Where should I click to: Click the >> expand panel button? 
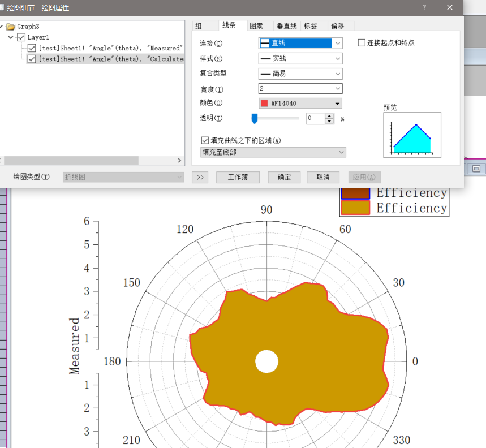200,178
